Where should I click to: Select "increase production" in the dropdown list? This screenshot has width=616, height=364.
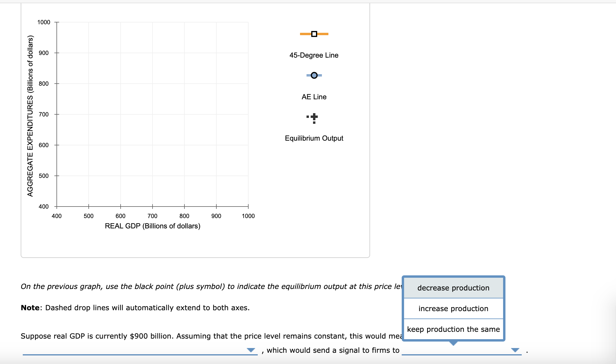point(453,308)
